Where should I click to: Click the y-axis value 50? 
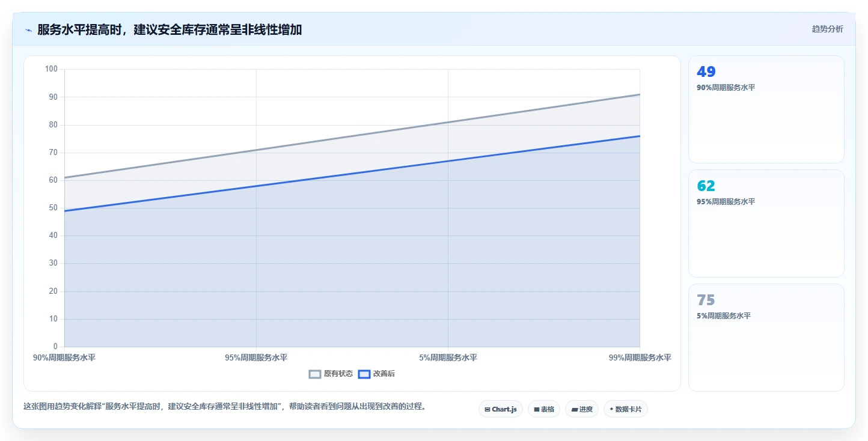53,208
